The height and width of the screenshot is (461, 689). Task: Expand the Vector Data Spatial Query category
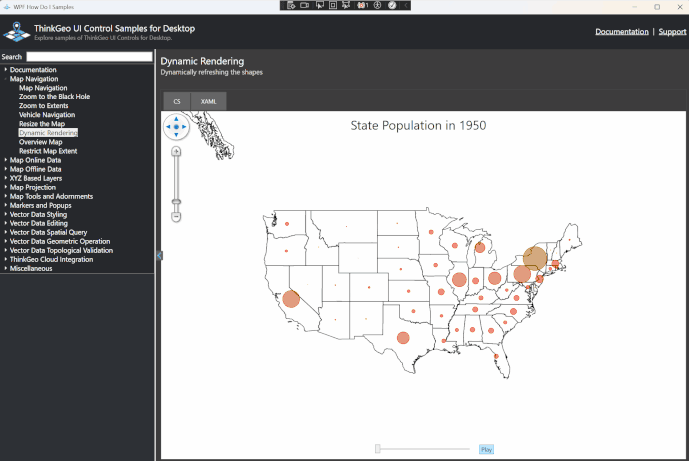pos(6,232)
